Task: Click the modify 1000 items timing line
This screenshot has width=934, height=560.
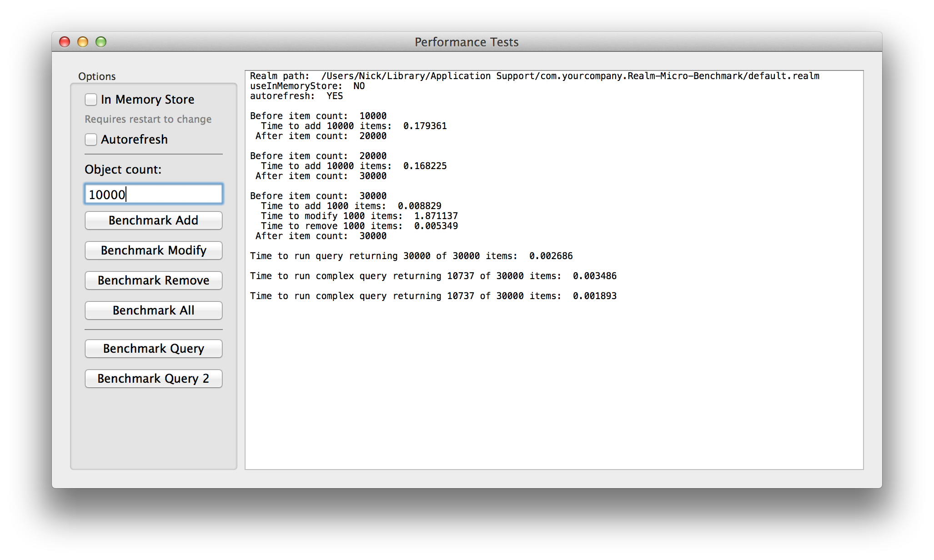Action: (359, 216)
